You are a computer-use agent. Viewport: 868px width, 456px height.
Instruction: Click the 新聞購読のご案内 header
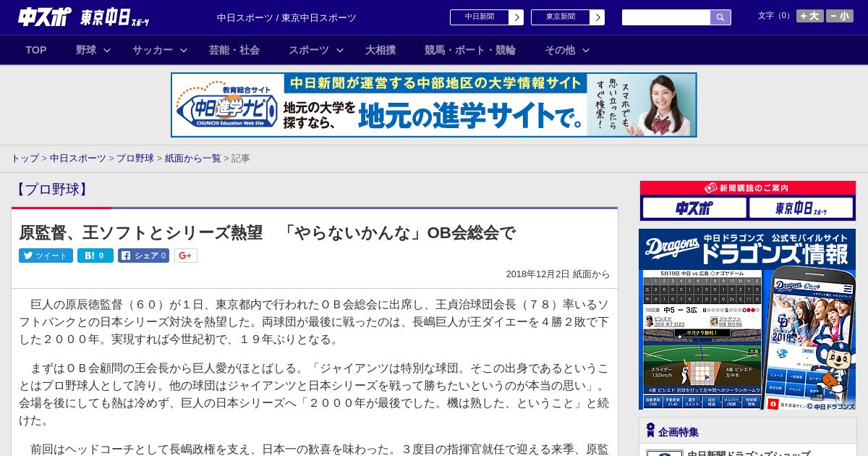coord(748,187)
